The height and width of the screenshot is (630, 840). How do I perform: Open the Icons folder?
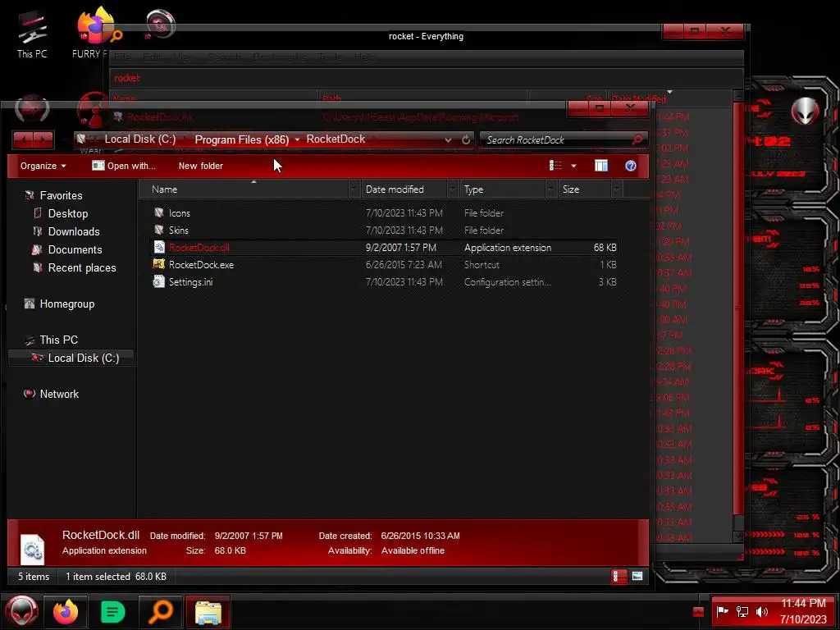179,213
